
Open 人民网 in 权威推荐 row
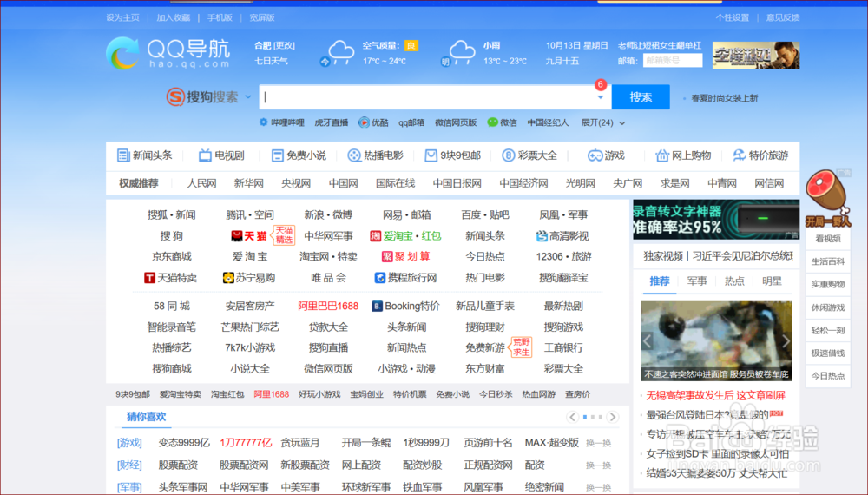201,183
